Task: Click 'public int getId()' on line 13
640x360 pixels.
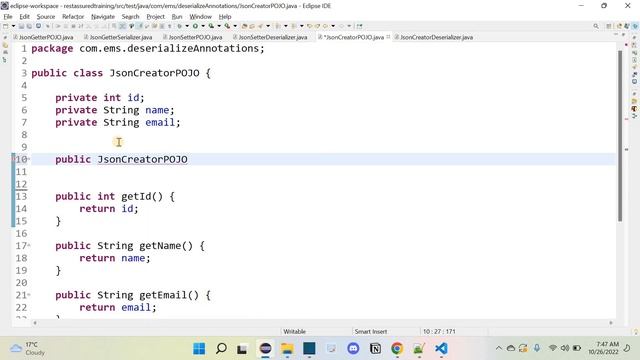Action: [x=109, y=196]
